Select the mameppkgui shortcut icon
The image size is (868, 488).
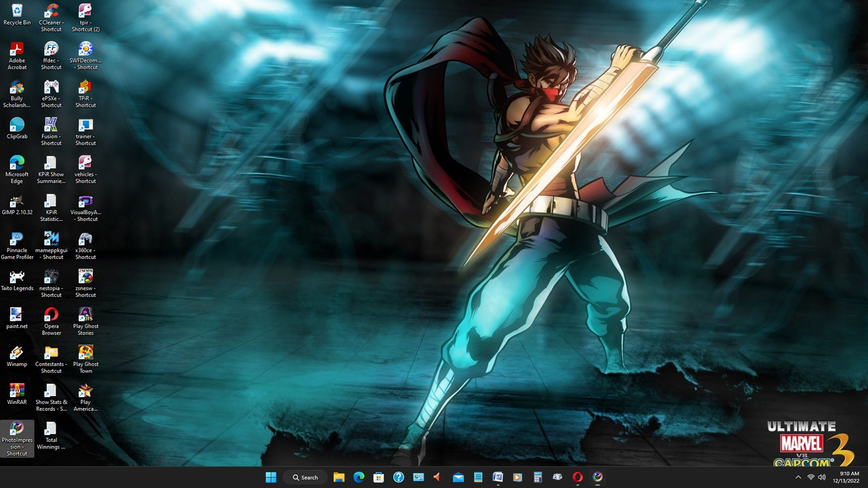(x=51, y=245)
